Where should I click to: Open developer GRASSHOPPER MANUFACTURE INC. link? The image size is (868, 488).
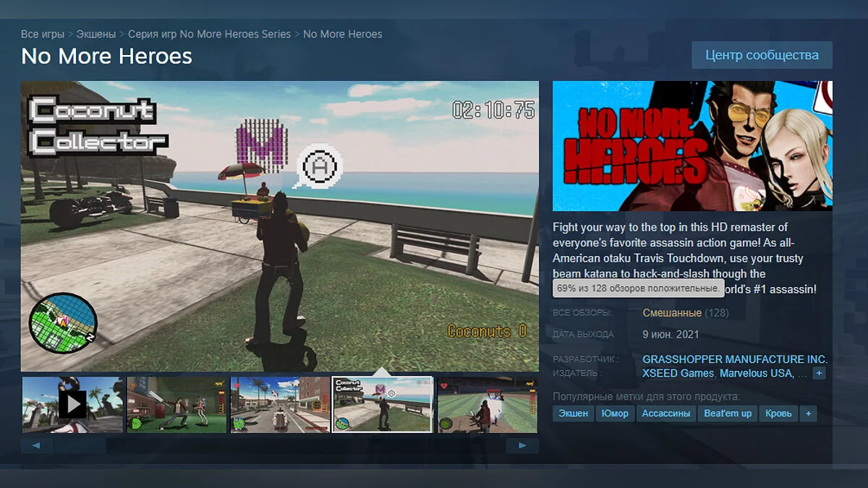coord(735,359)
